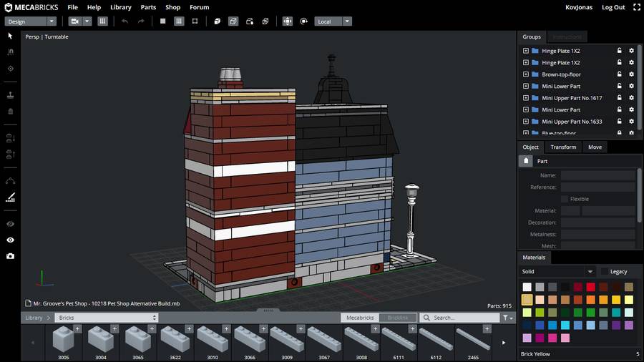Toggle the lock on Brown-top-floor group
The width and height of the screenshot is (644, 362).
pos(620,74)
